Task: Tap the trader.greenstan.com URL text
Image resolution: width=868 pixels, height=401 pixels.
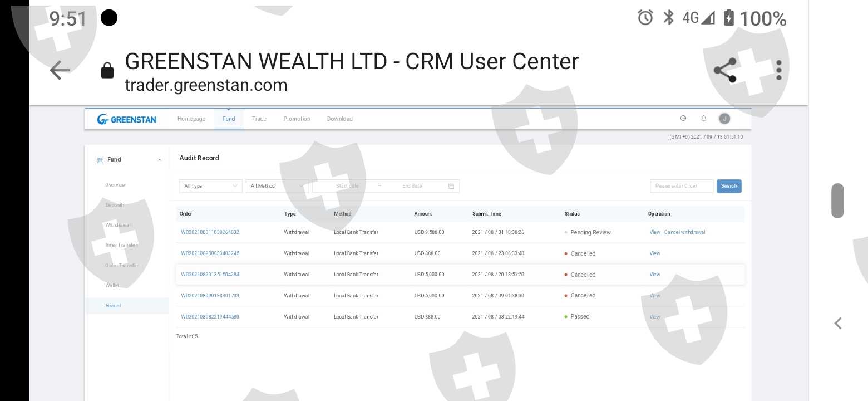Action: tap(206, 85)
